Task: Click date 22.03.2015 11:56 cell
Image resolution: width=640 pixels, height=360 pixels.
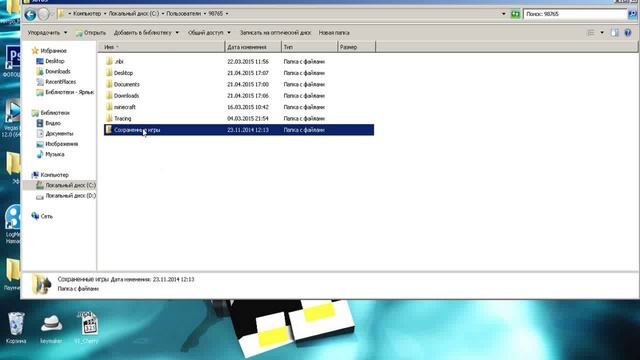Action: [248, 62]
